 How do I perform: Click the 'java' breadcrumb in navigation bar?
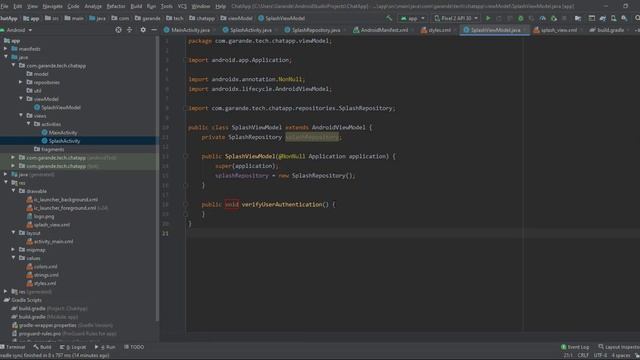click(x=97, y=18)
